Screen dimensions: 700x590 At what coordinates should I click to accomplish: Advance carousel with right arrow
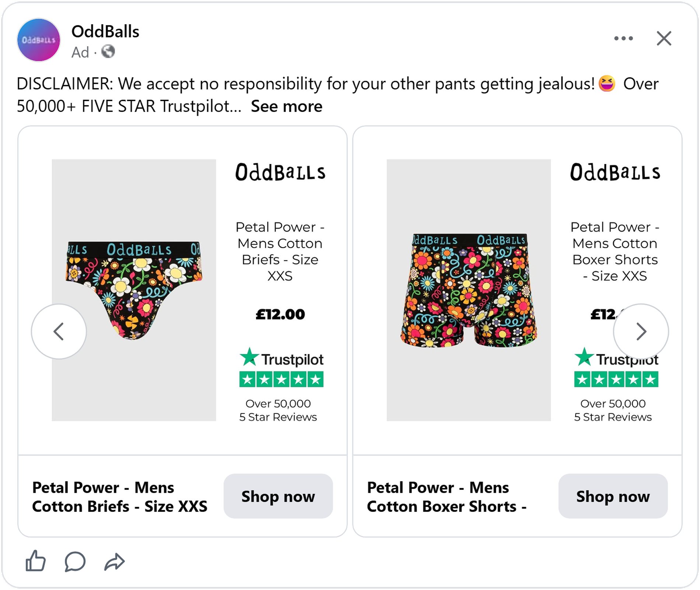tap(641, 331)
